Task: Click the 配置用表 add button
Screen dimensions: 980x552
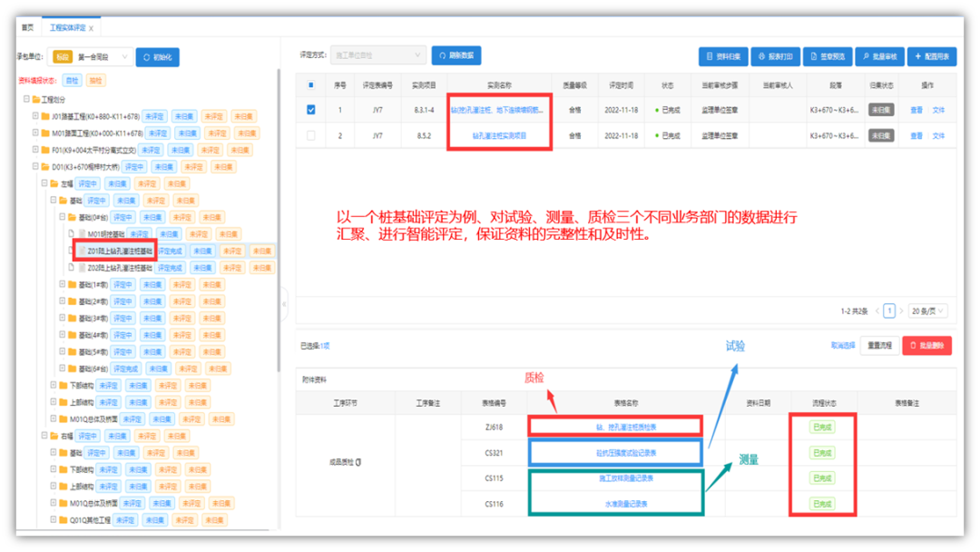Action: [x=931, y=56]
